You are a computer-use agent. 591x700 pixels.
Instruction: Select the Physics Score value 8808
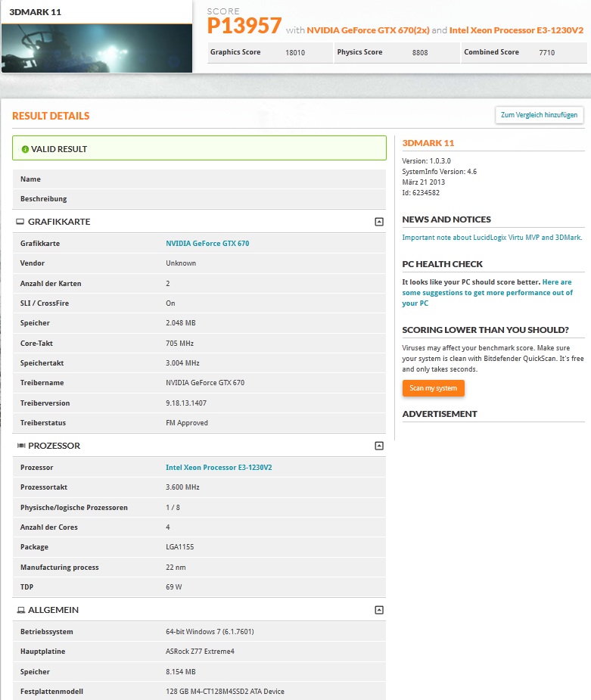[x=420, y=53]
